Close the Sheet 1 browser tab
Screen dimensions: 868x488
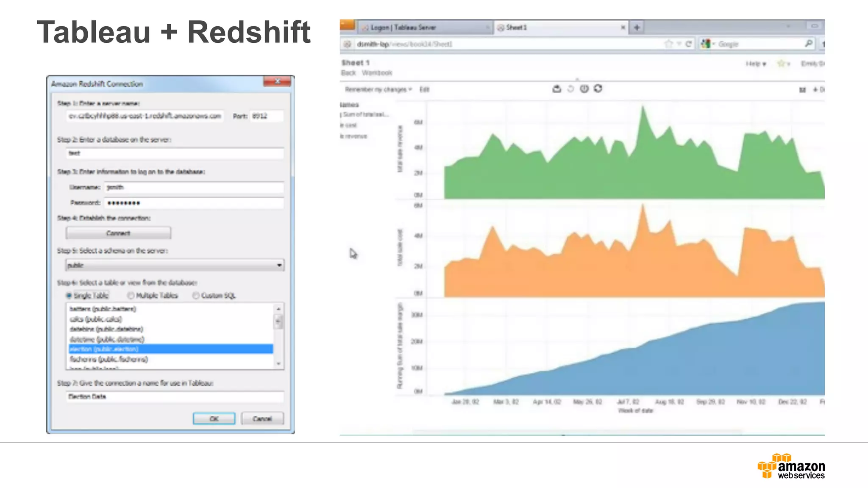623,28
